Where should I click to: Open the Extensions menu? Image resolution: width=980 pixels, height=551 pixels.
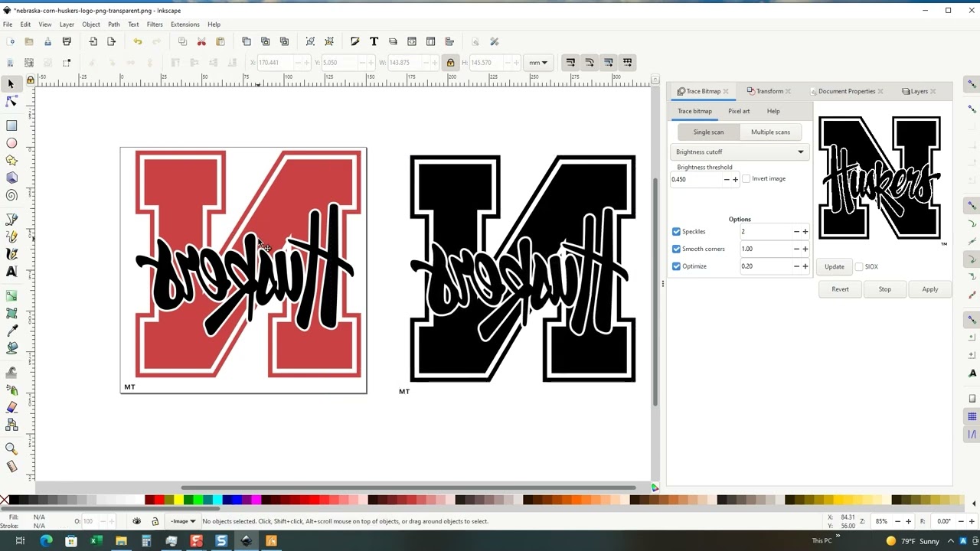(x=185, y=24)
